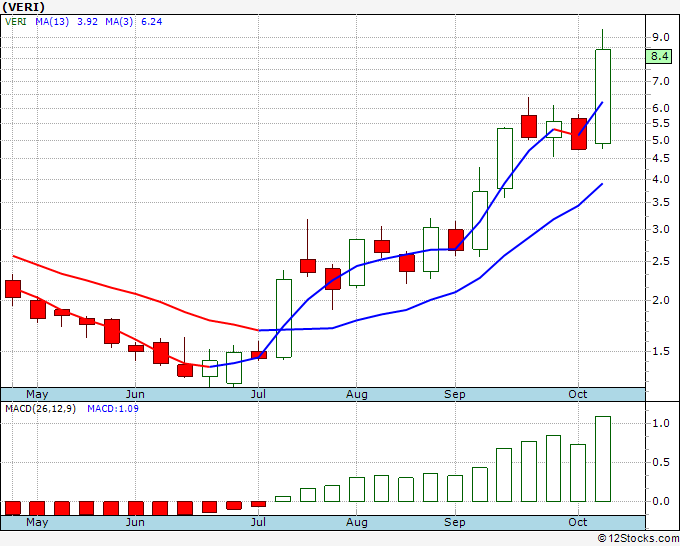Click the 0.5 MACD axis label
This screenshot has height=546, width=680.
click(660, 462)
